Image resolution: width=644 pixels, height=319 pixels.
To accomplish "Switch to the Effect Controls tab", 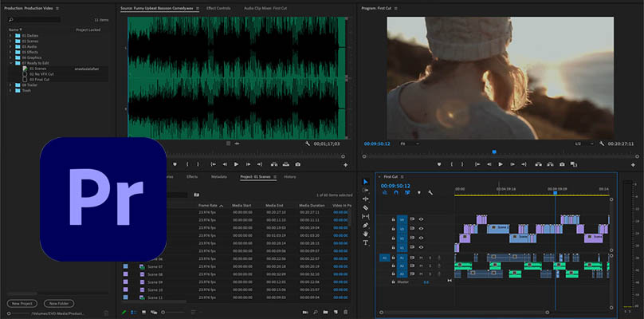I will pos(218,8).
